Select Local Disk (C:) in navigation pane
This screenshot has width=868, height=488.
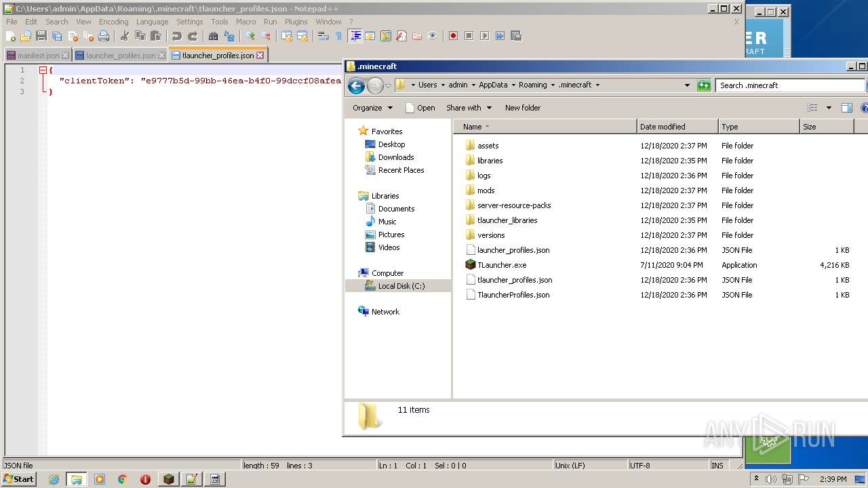[x=401, y=286]
